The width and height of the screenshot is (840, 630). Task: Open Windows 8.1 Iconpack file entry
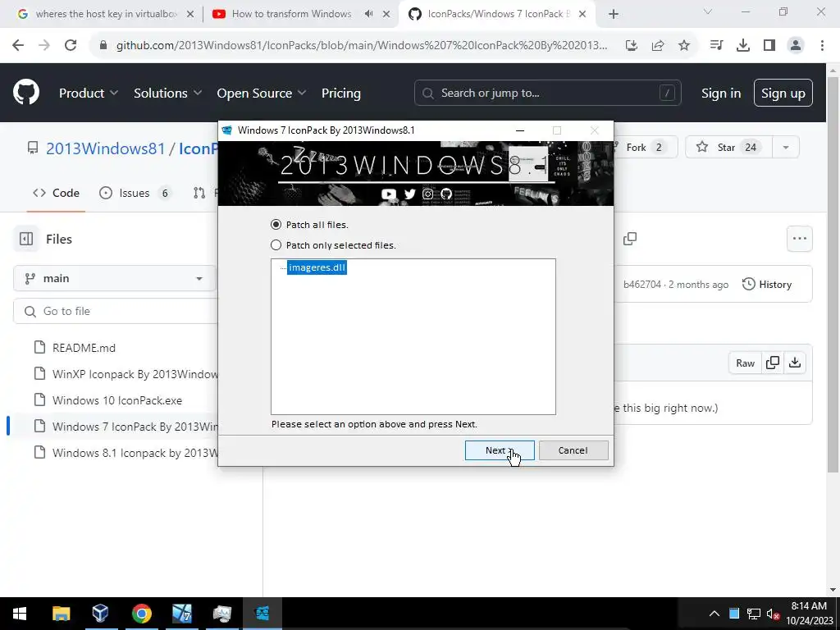135,453
